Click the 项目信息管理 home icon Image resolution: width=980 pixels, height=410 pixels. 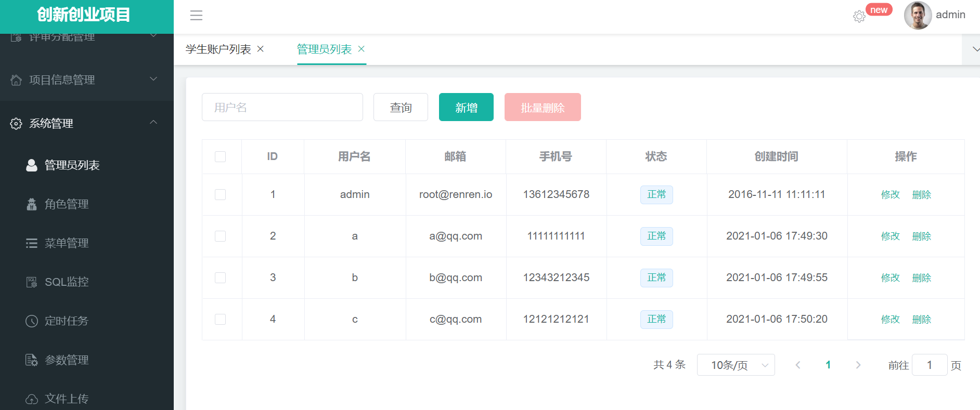point(16,80)
